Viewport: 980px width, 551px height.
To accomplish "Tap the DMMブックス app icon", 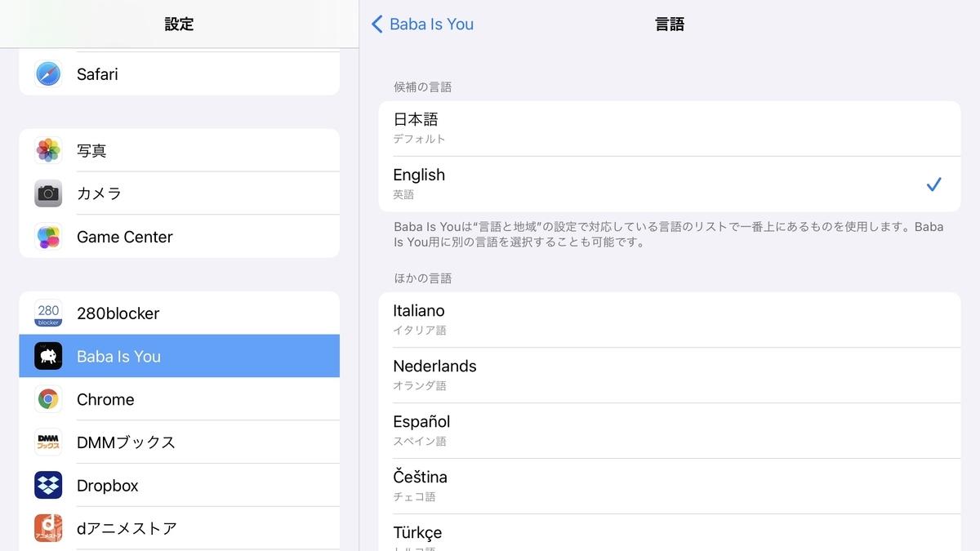I will point(48,442).
